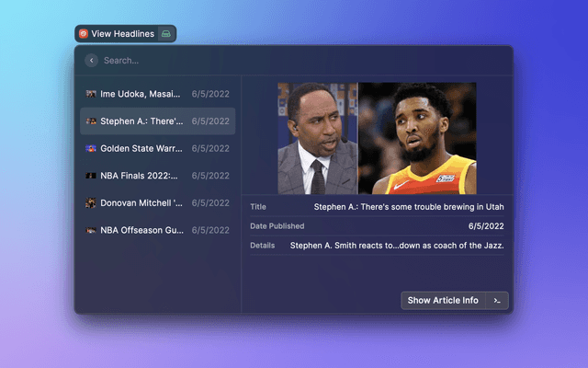Choose the NBA Finals 2022 headline
This screenshot has width=588, height=368.
click(x=141, y=175)
